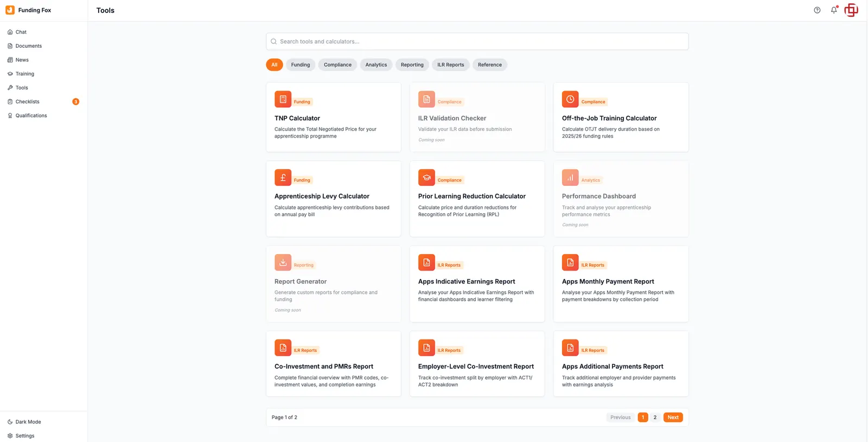Click the search magnifier icon
Screen dimensions: 868x442
pos(273,41)
